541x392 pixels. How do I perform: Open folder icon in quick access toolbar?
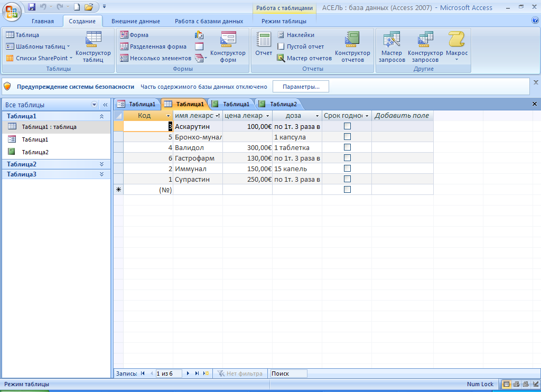pos(89,6)
